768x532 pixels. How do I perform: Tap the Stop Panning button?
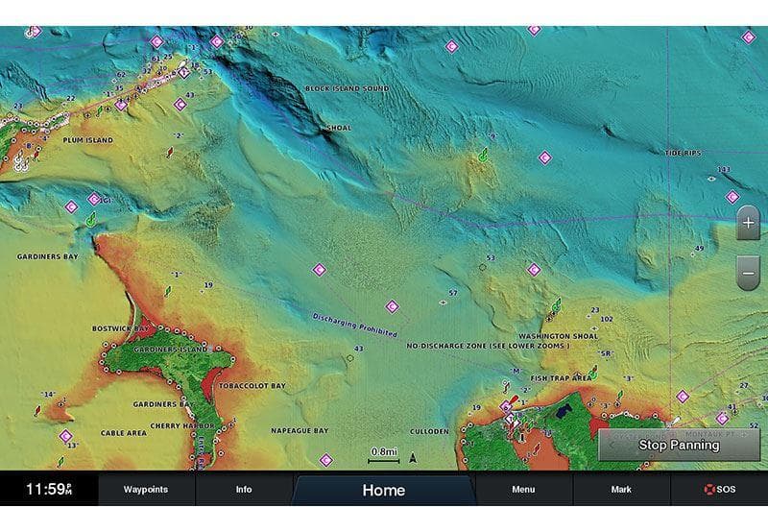tap(680, 445)
